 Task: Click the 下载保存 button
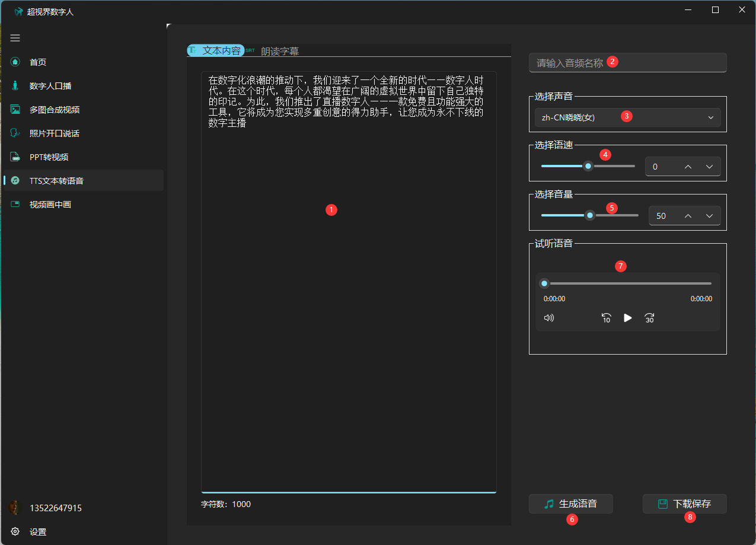tap(684, 504)
